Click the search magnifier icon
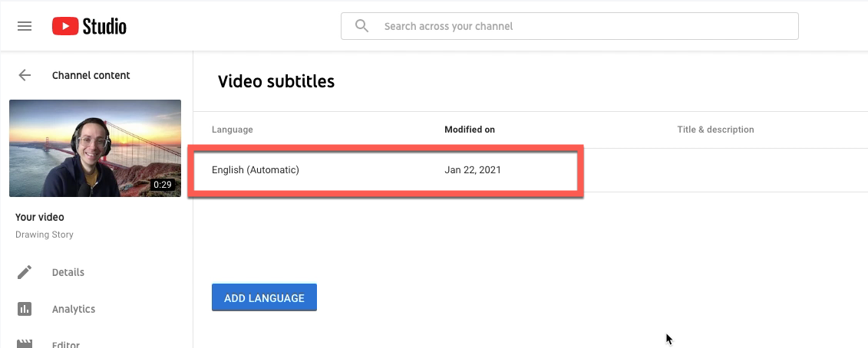This screenshot has width=868, height=348. click(x=361, y=26)
